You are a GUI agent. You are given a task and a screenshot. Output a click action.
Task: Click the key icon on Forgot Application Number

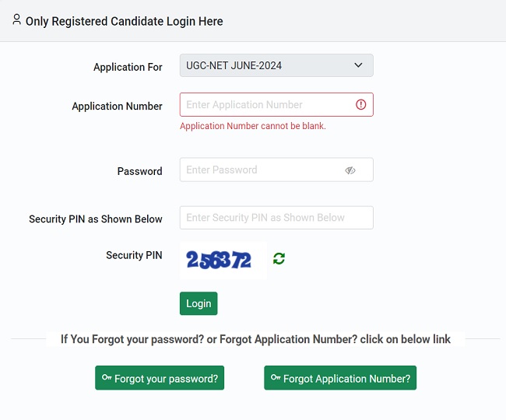(276, 378)
